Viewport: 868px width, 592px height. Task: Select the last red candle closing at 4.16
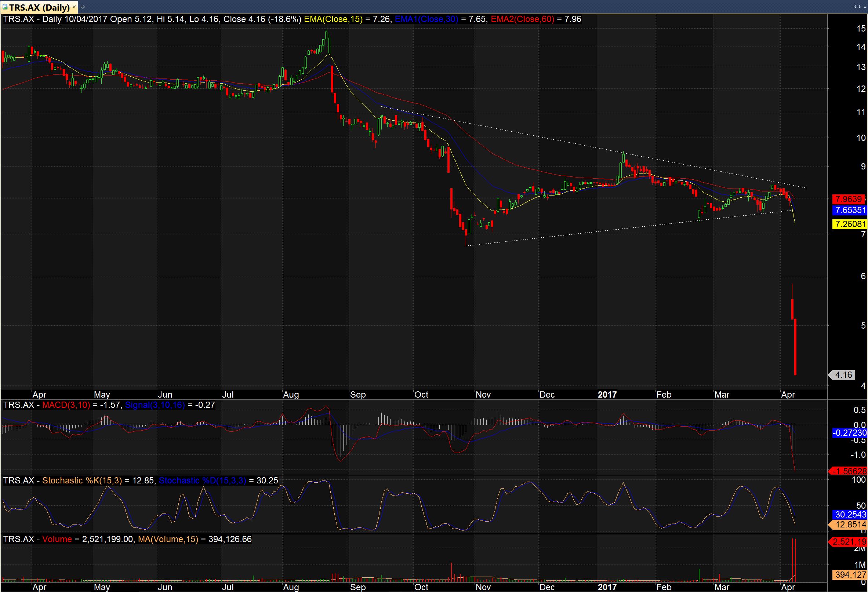pos(795,347)
